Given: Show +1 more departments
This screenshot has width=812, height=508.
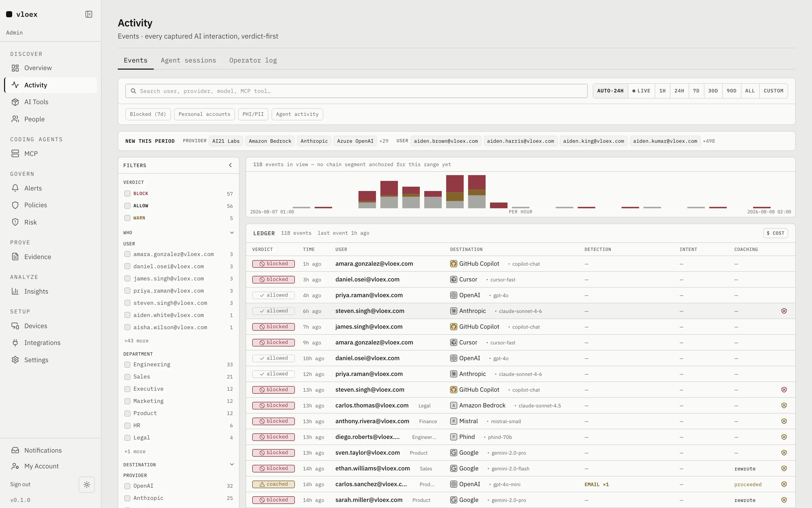Looking at the screenshot, I should point(135,452).
